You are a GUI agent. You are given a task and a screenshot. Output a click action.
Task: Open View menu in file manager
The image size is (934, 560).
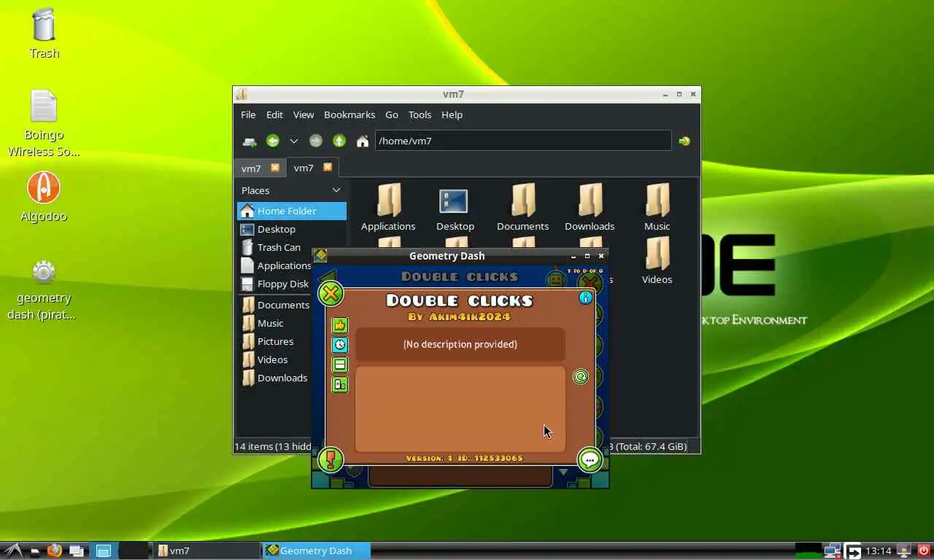304,114
